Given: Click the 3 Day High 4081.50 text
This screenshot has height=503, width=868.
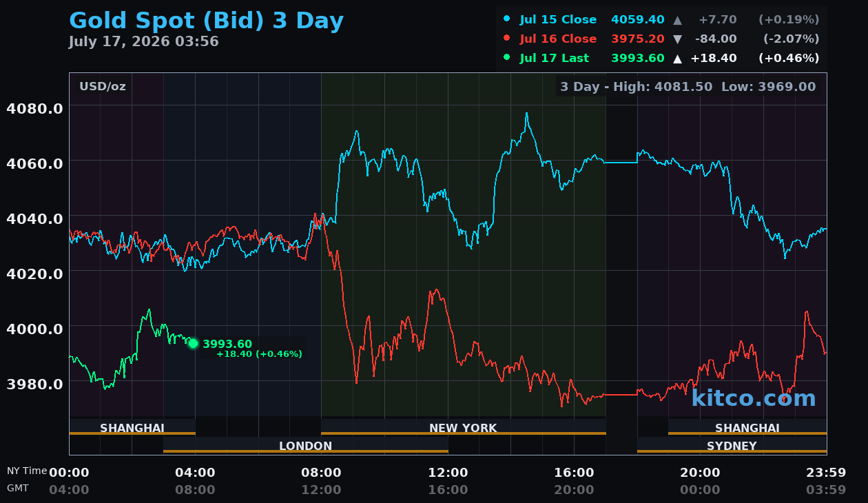Looking at the screenshot, I should (x=638, y=87).
